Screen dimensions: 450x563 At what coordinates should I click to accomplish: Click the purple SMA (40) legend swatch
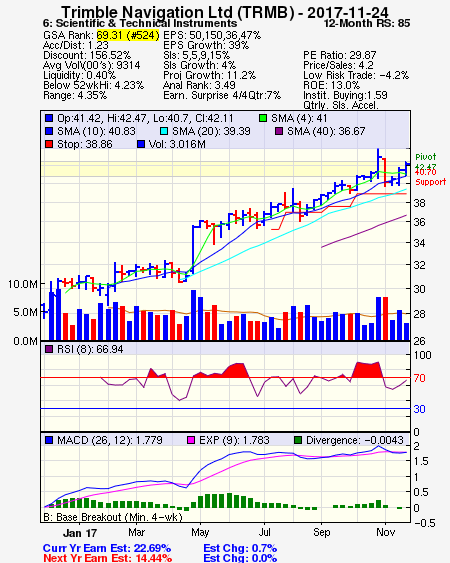[279, 131]
